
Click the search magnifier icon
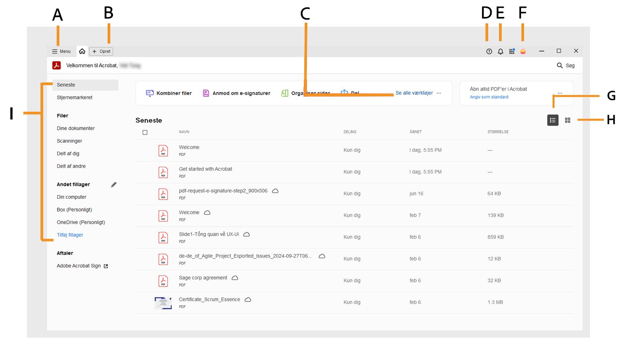coord(560,65)
